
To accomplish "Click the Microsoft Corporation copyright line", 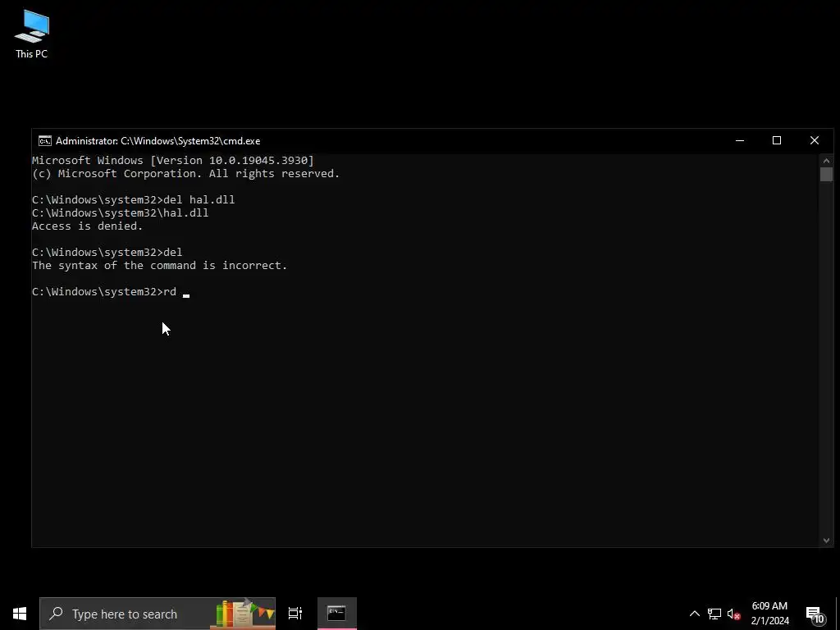I will (186, 174).
